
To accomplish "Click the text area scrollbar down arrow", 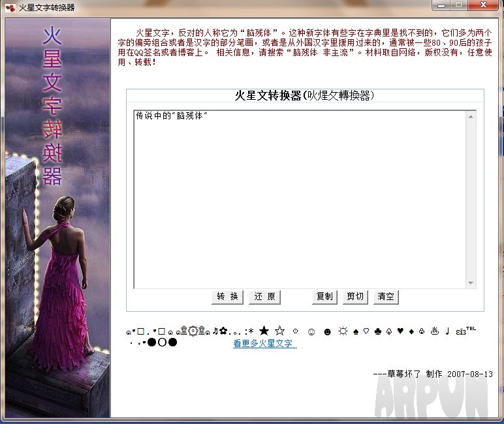I will pyautogui.click(x=471, y=283).
